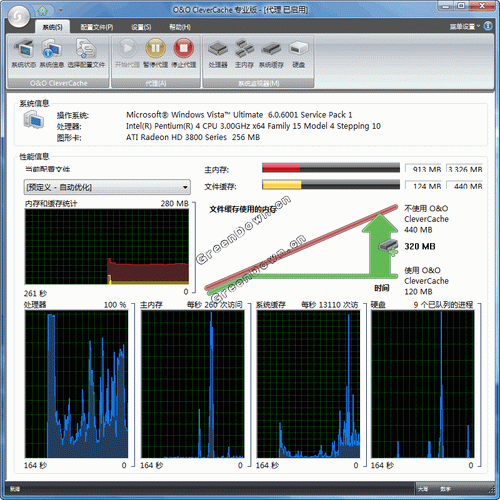Click the 就绪 status bar text

coord(15,489)
